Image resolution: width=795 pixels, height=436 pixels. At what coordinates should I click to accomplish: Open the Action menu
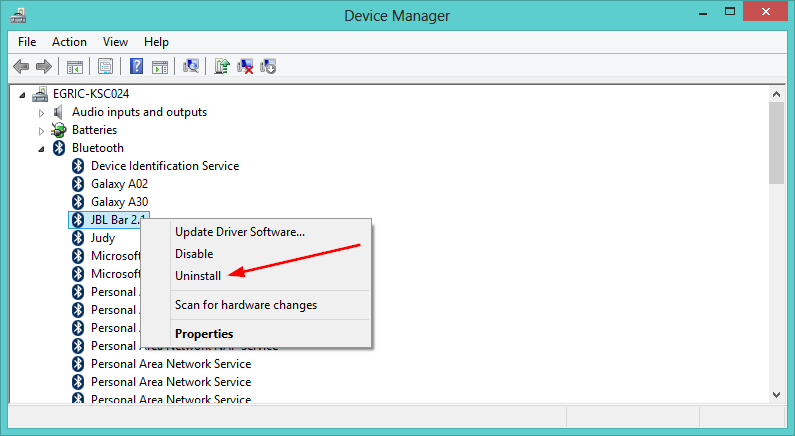(69, 42)
